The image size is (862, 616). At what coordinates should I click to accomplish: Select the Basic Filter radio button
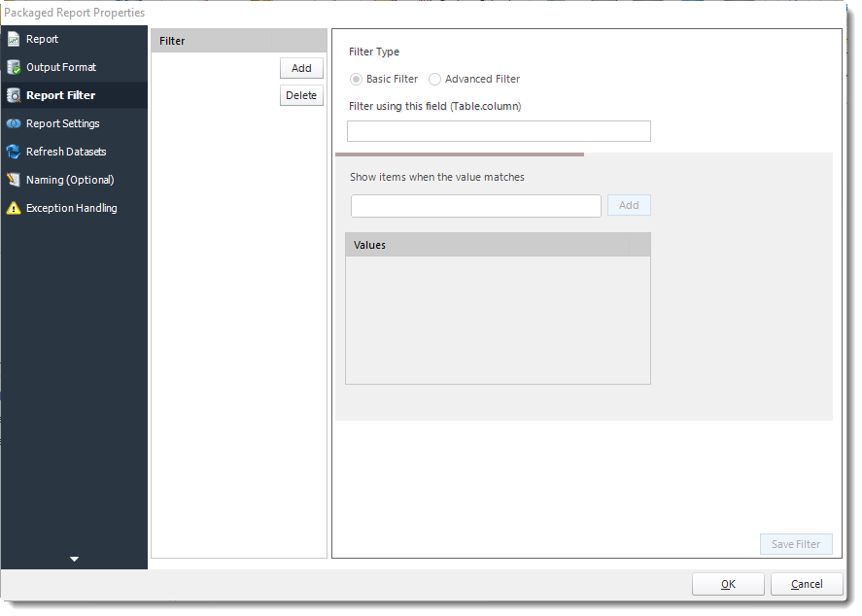pos(357,79)
